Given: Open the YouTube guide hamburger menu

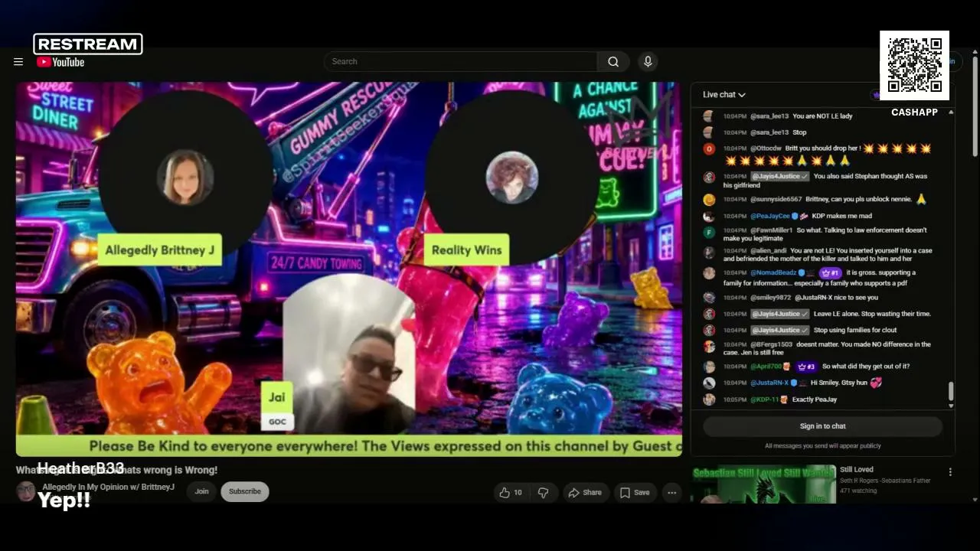Looking at the screenshot, I should (18, 62).
